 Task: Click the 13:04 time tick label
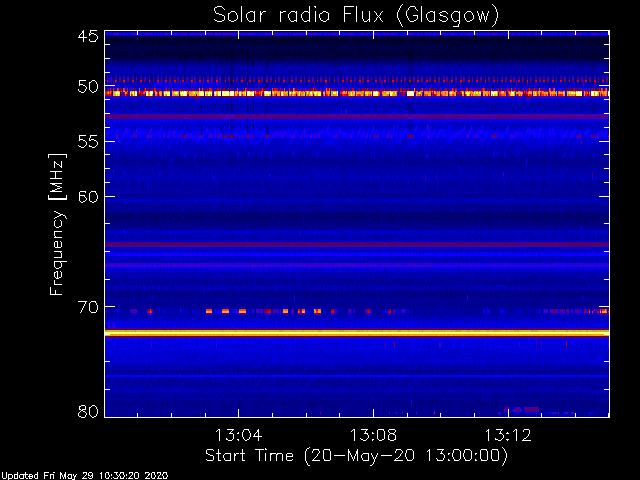pos(238,435)
